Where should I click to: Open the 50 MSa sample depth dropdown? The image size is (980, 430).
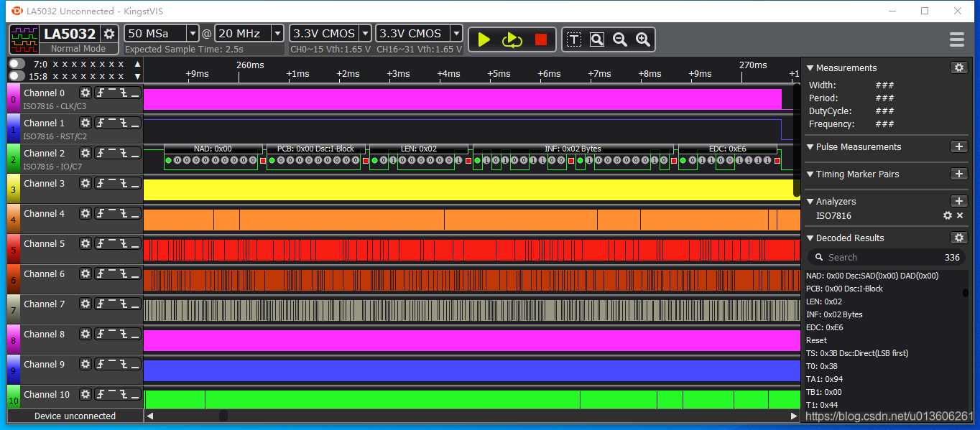coord(192,33)
